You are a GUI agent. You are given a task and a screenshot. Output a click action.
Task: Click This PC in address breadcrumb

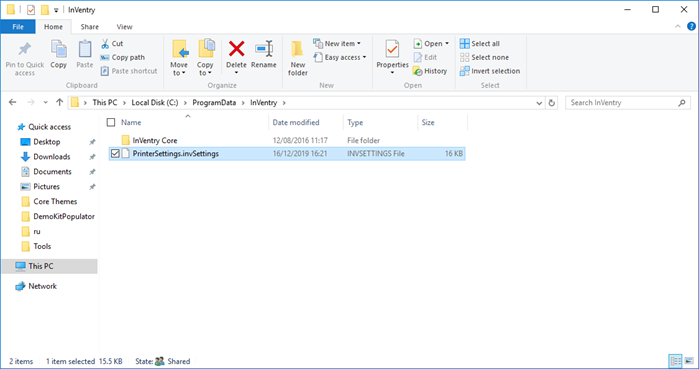105,102
